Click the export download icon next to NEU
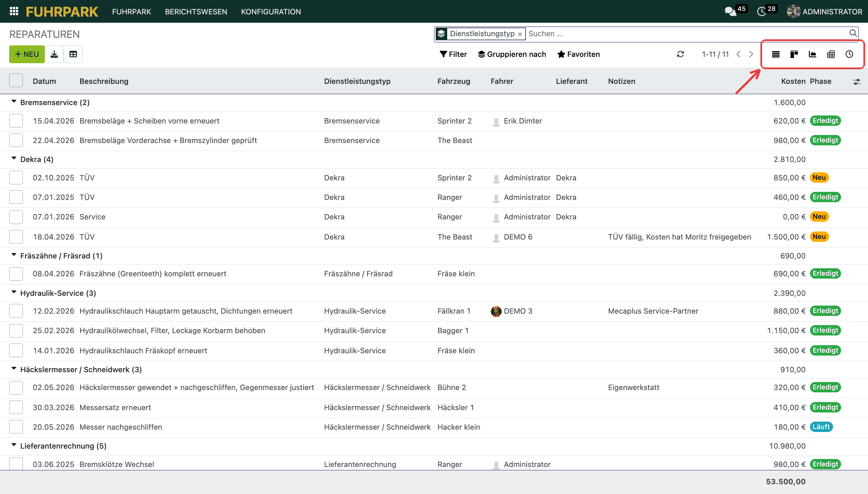Screen dimensions: 868x494 click(54, 54)
